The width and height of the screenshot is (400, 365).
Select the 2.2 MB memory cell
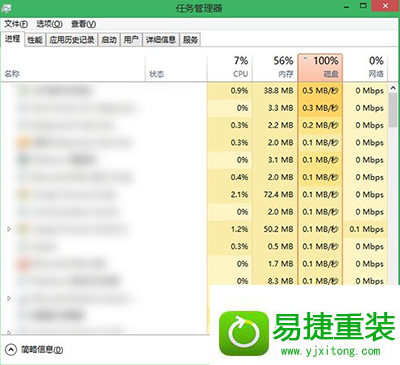275,125
